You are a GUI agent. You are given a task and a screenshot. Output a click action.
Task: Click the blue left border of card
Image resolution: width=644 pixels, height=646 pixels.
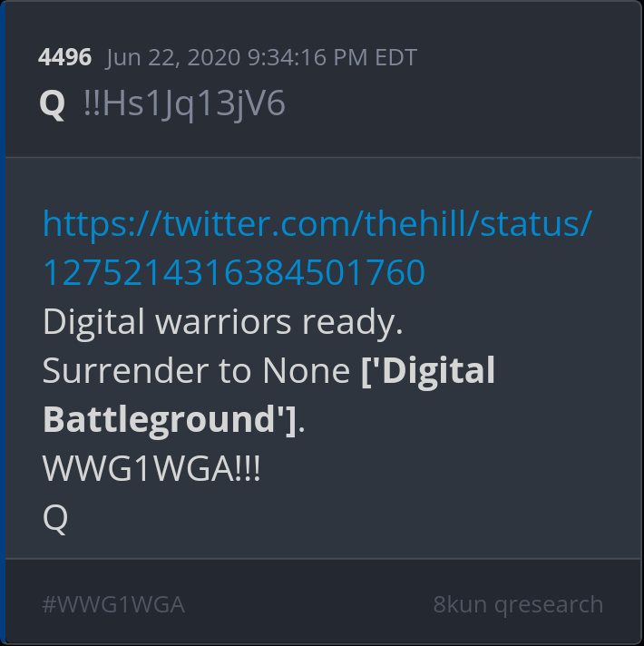[x=3, y=323]
